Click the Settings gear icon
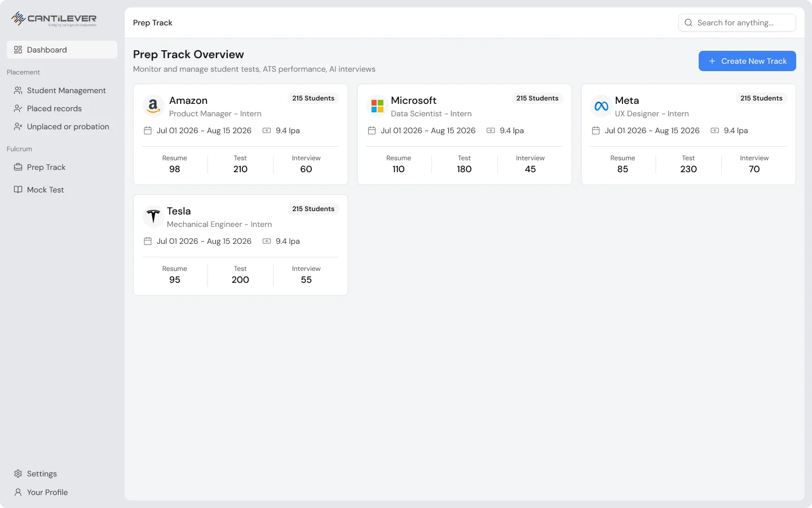 (18, 474)
